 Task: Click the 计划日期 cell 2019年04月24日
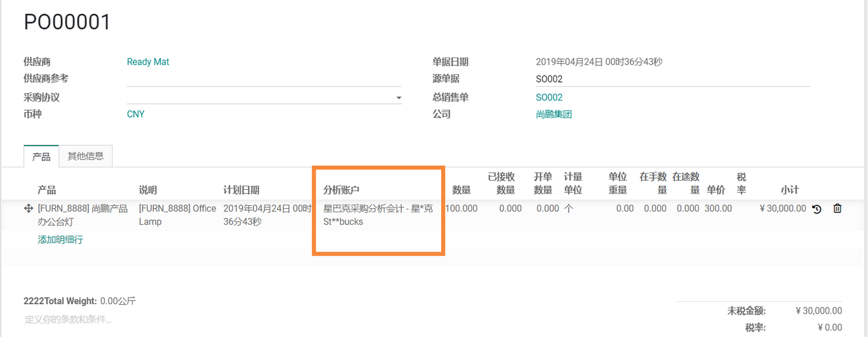pos(267,215)
